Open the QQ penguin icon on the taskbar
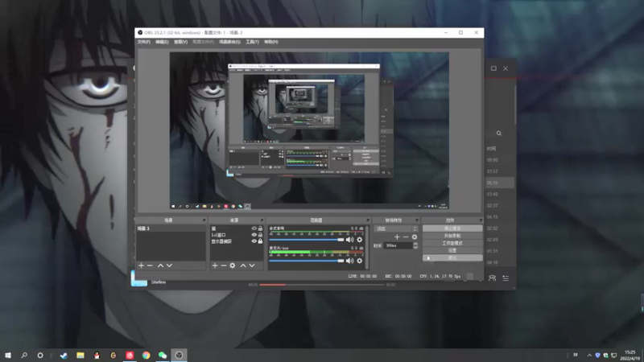This screenshot has height=362, width=644. (97, 355)
